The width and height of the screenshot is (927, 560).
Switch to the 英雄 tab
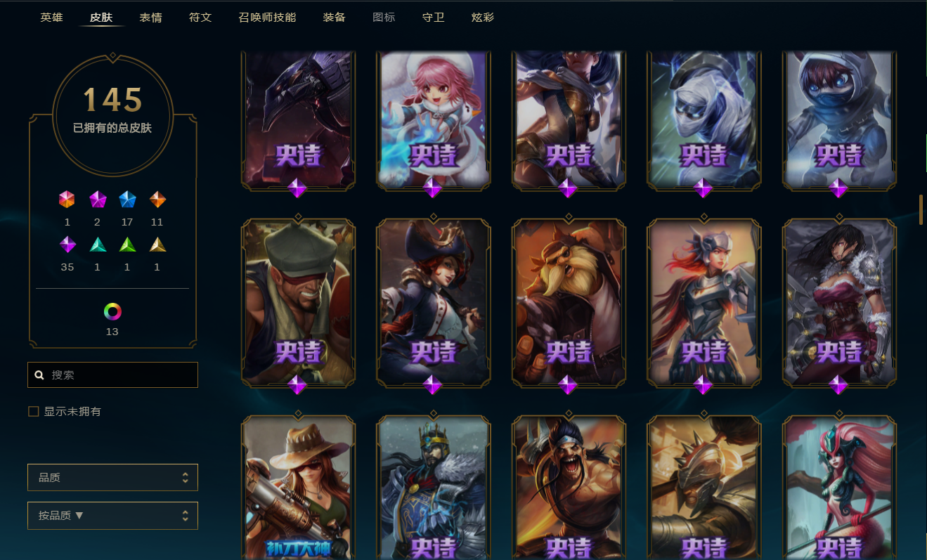[51, 17]
